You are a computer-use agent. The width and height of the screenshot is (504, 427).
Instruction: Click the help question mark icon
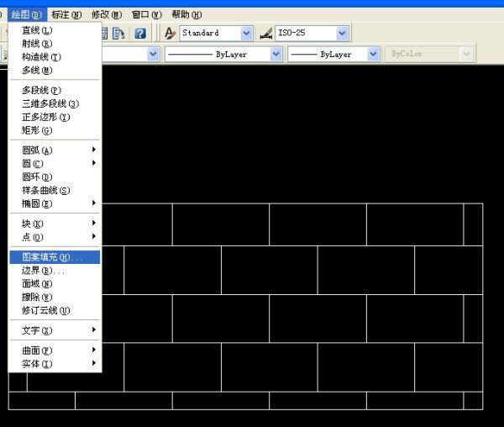(140, 34)
